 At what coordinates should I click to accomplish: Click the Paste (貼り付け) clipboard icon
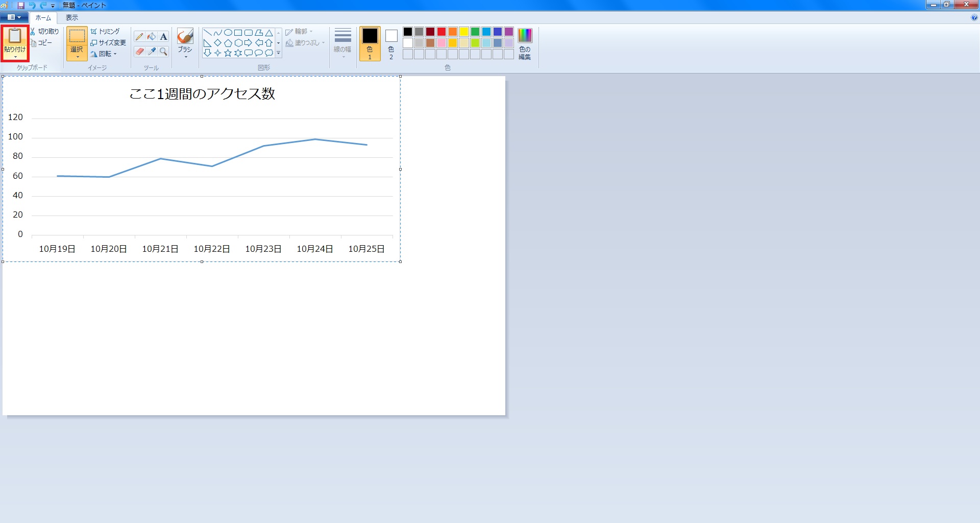15,36
